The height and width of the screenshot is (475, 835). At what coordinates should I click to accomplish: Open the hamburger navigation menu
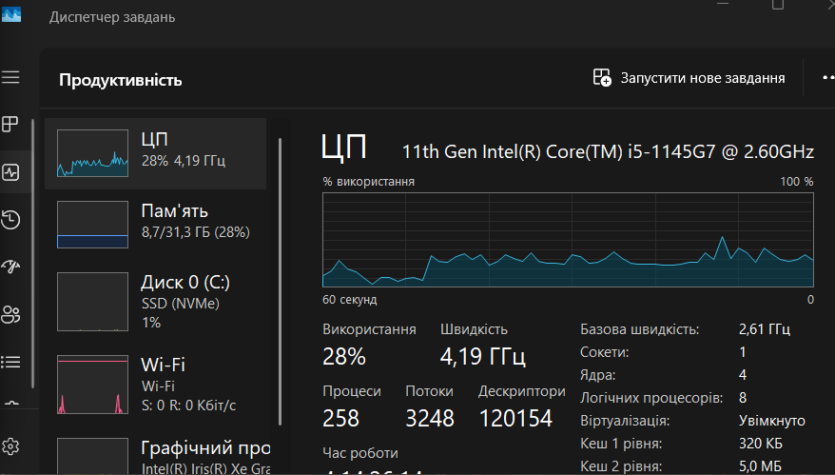[11, 78]
